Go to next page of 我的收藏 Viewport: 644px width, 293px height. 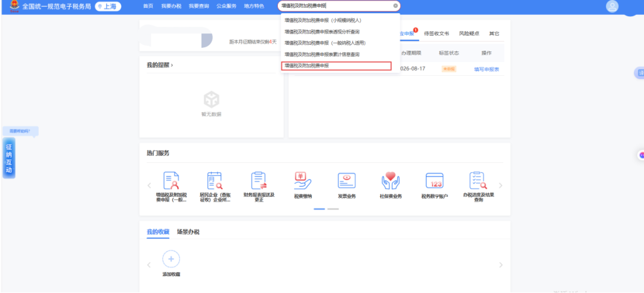click(501, 265)
